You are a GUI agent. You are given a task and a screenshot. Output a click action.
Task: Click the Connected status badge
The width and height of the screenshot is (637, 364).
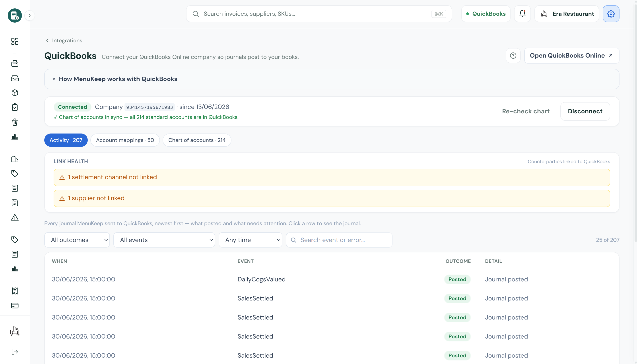(72, 107)
